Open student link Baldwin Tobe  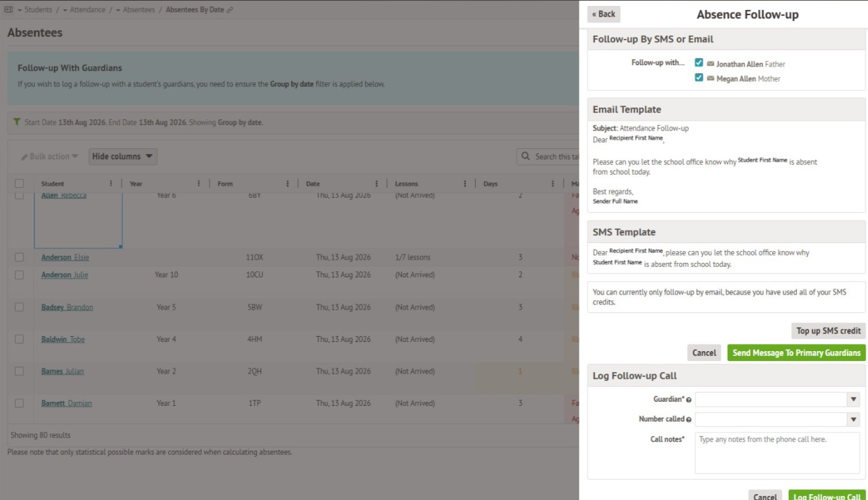[x=63, y=339]
